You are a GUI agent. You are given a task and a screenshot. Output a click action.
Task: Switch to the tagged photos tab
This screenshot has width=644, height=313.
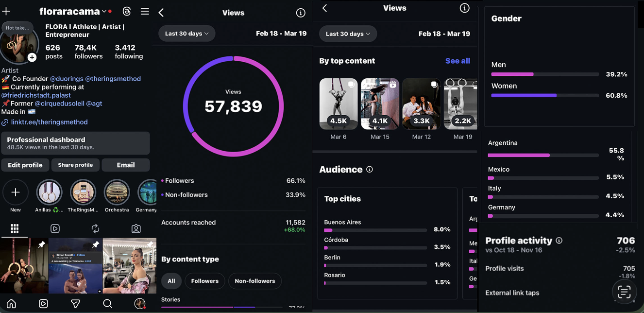tap(136, 228)
